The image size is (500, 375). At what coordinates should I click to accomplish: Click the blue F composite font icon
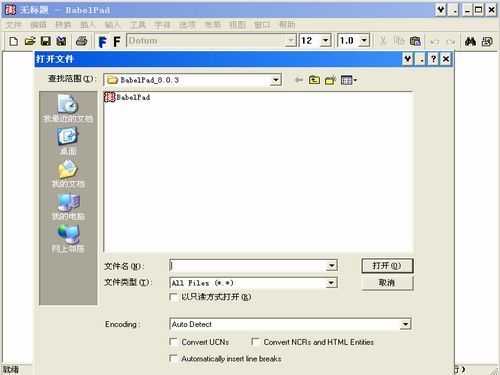tap(102, 42)
